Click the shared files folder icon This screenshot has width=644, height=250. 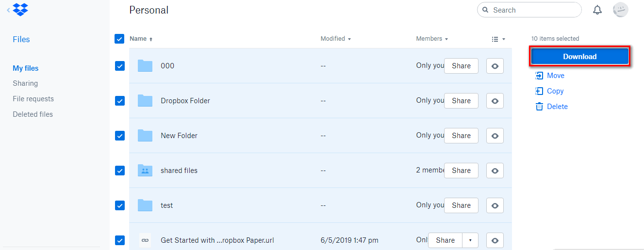pos(145,171)
